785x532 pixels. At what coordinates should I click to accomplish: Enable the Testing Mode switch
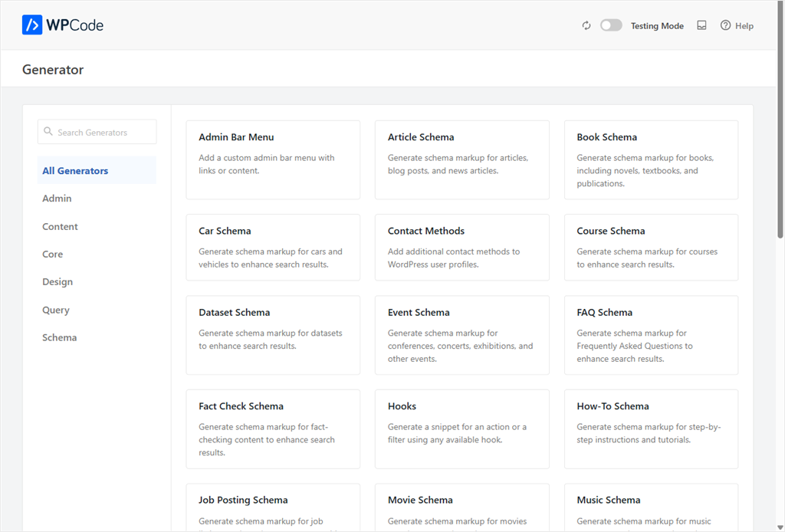611,25
